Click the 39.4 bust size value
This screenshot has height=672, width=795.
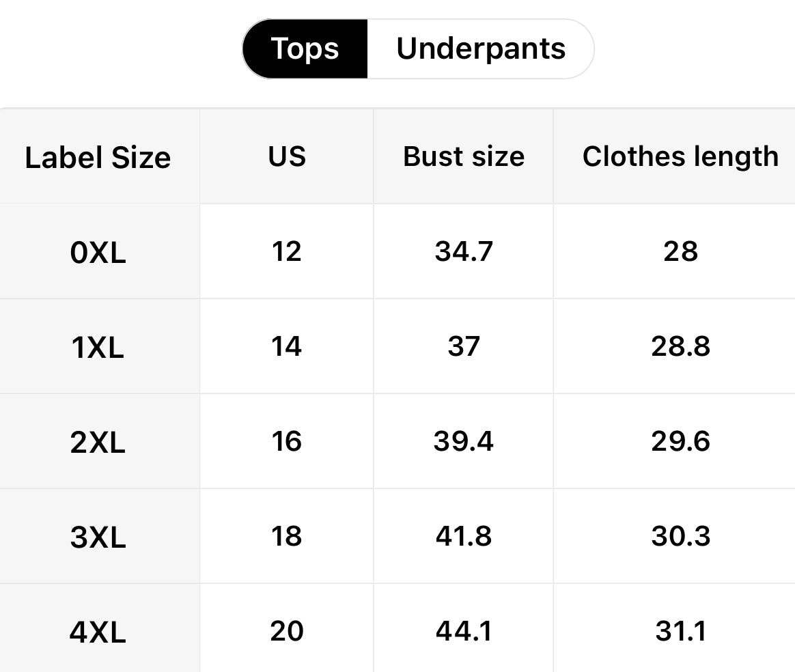pos(464,442)
